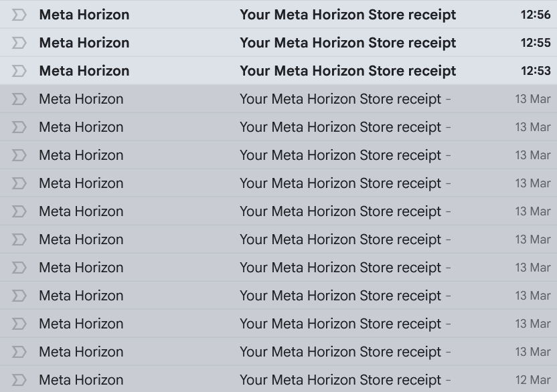Image resolution: width=557 pixels, height=392 pixels.
Task: Click the Meta Horizon sender on the 12 Mar row
Action: tap(81, 380)
